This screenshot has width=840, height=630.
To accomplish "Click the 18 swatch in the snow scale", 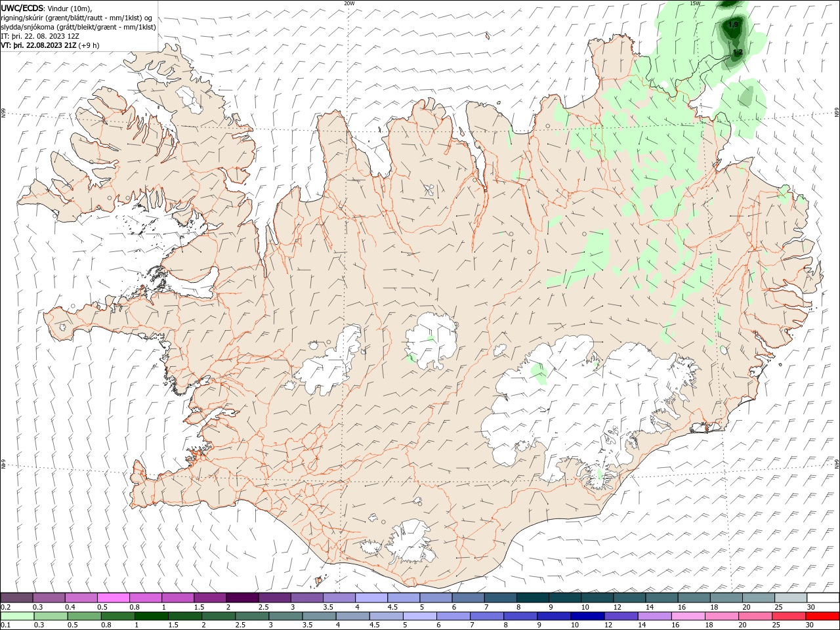I will [x=726, y=597].
